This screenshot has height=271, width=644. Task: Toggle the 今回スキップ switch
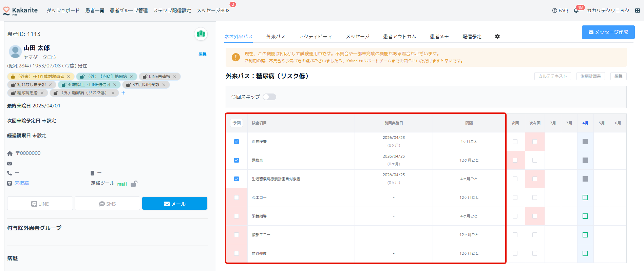pos(269,97)
